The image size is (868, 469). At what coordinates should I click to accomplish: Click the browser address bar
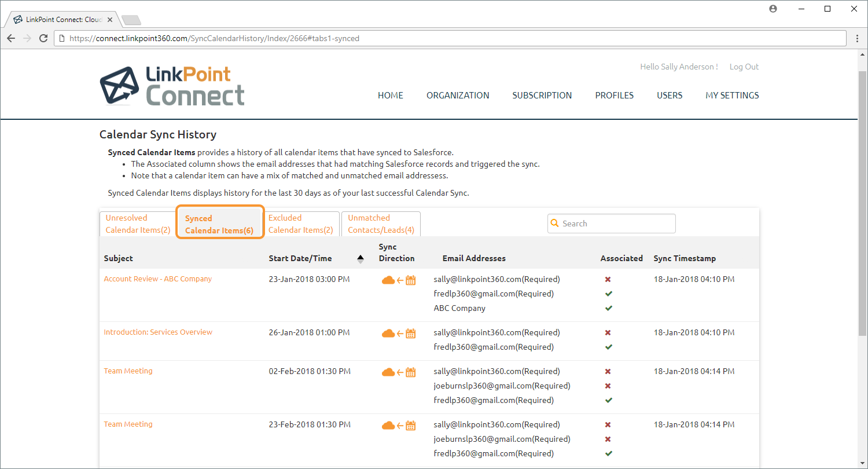(450, 39)
